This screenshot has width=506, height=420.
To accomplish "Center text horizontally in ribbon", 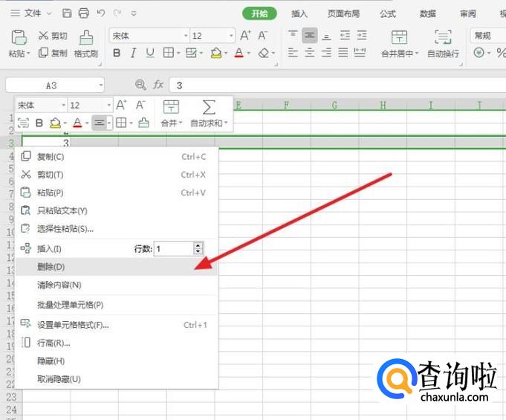I will (310, 53).
